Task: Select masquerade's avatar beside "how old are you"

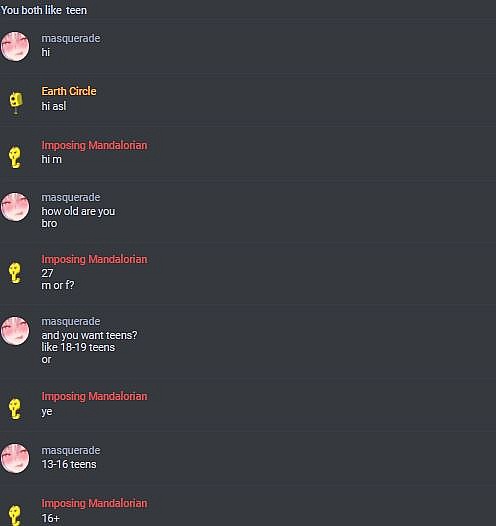Action: point(15,207)
